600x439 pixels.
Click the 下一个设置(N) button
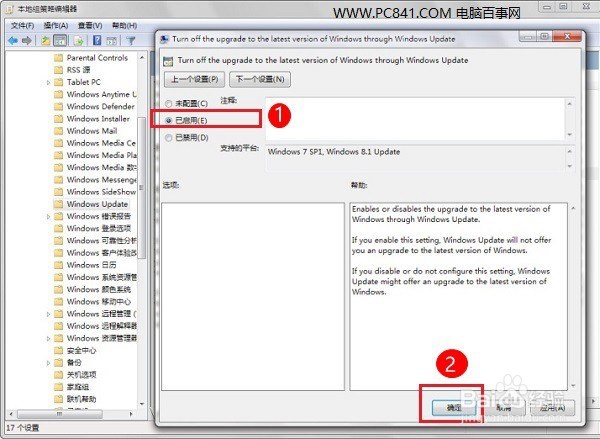[x=260, y=79]
